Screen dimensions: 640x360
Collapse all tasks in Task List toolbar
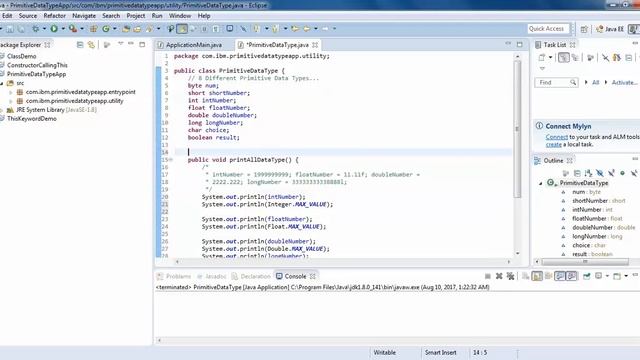pos(629,58)
